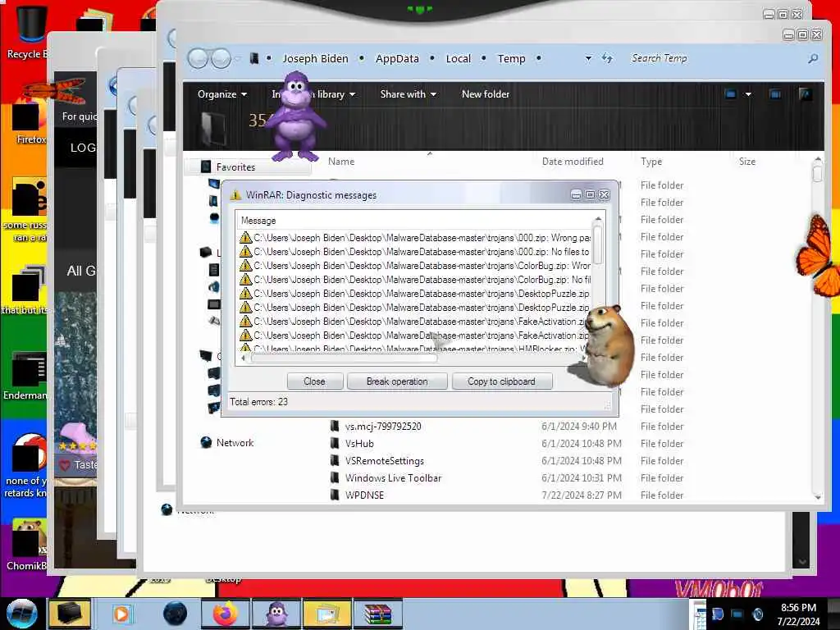Open the address bar history dropdown arrow
840x630 pixels.
pos(588,58)
